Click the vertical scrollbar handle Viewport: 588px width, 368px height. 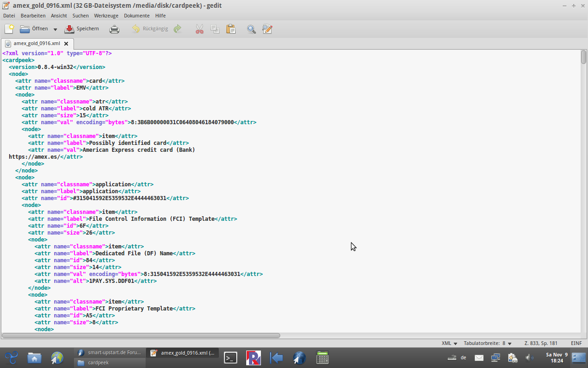pos(583,57)
